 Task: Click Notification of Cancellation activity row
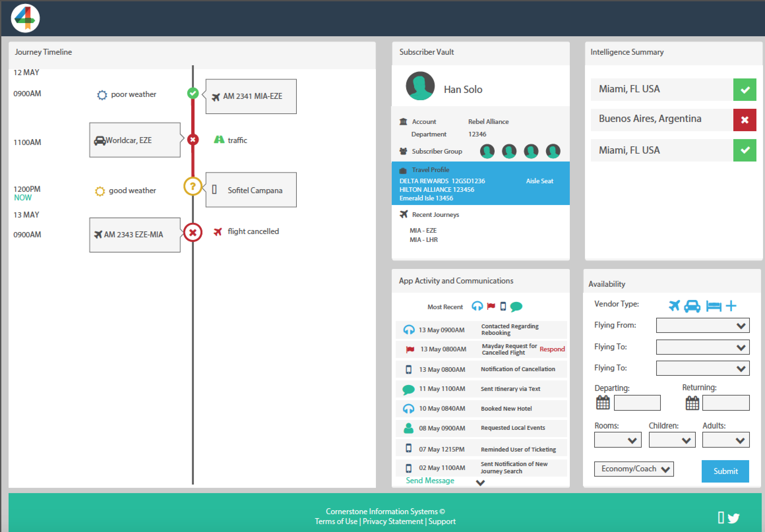coord(481,369)
